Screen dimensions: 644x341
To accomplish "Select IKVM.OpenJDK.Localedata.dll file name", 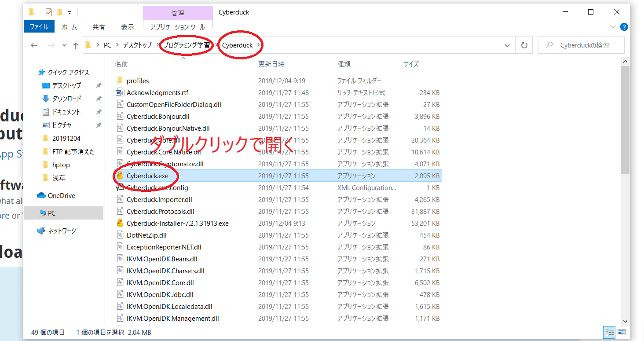I will [x=169, y=306].
